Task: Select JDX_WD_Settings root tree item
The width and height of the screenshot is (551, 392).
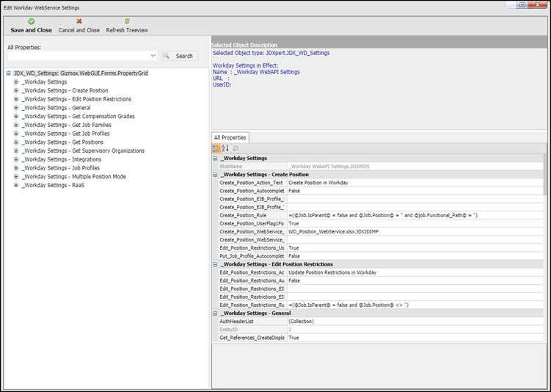Action: point(81,73)
